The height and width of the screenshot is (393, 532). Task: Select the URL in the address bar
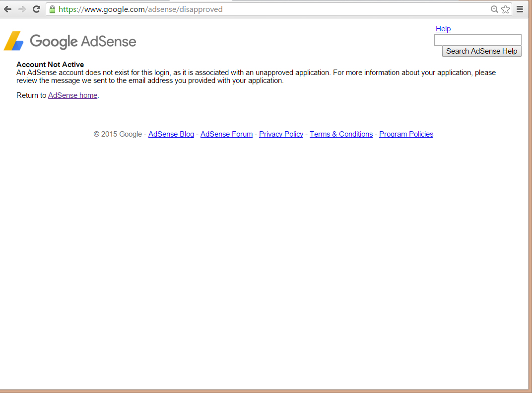tap(140, 9)
